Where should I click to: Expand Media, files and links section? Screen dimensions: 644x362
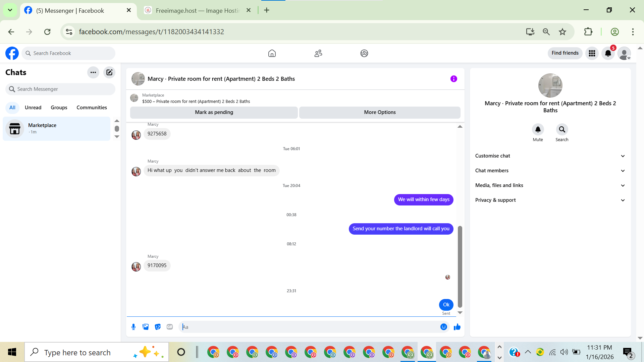click(x=550, y=185)
